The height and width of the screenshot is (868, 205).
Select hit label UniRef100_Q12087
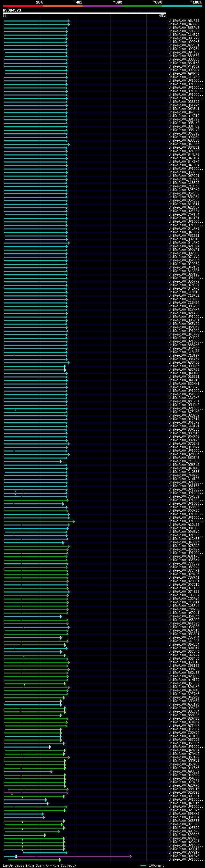(184, 729)
